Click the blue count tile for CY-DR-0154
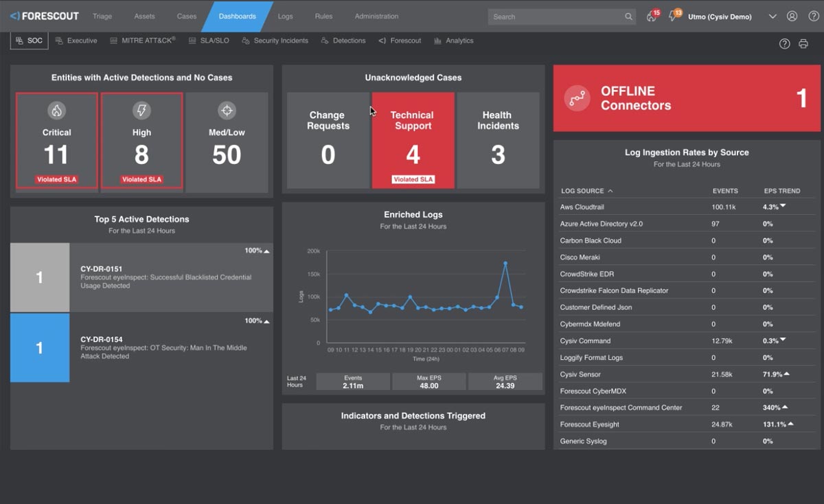 click(x=40, y=348)
